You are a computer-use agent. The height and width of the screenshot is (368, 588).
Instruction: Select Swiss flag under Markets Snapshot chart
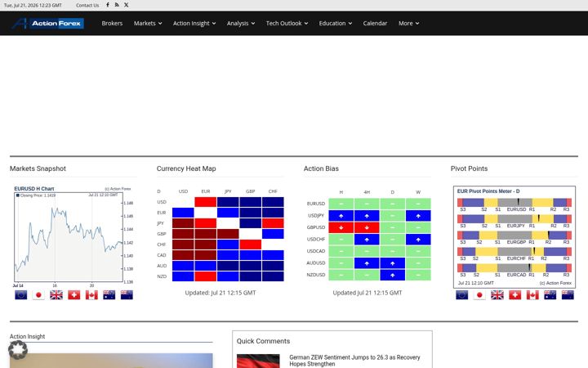73,294
